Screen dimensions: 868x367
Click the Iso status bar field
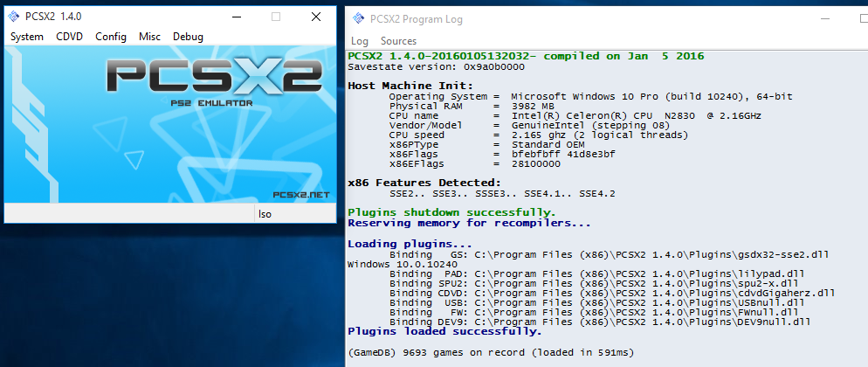(295, 214)
